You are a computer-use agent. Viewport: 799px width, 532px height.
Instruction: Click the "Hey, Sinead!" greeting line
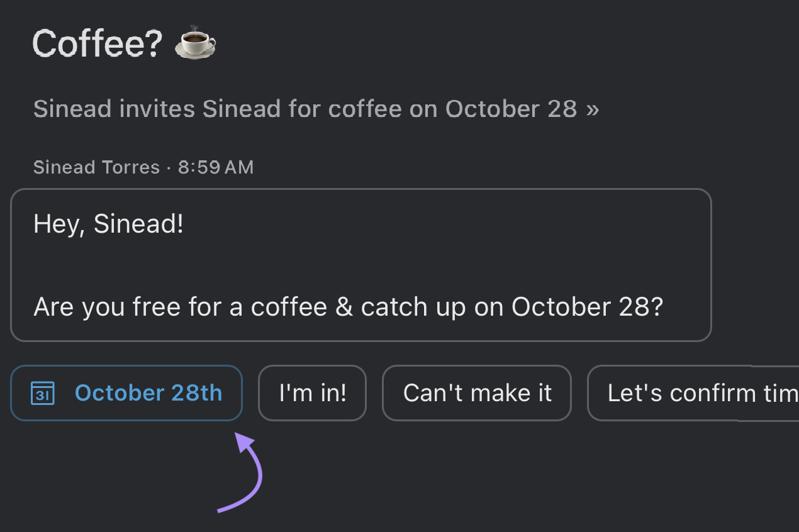108,224
